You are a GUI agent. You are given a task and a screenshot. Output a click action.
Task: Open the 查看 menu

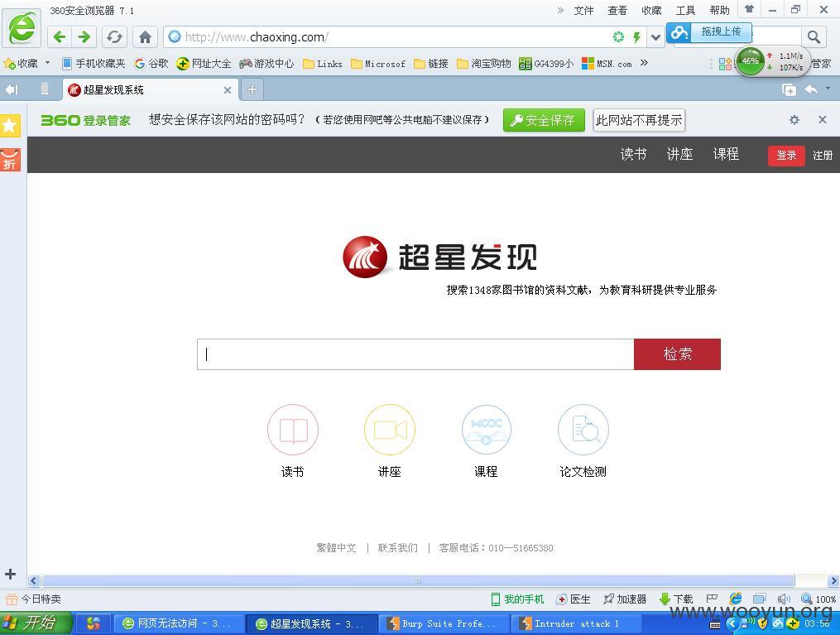tap(617, 10)
